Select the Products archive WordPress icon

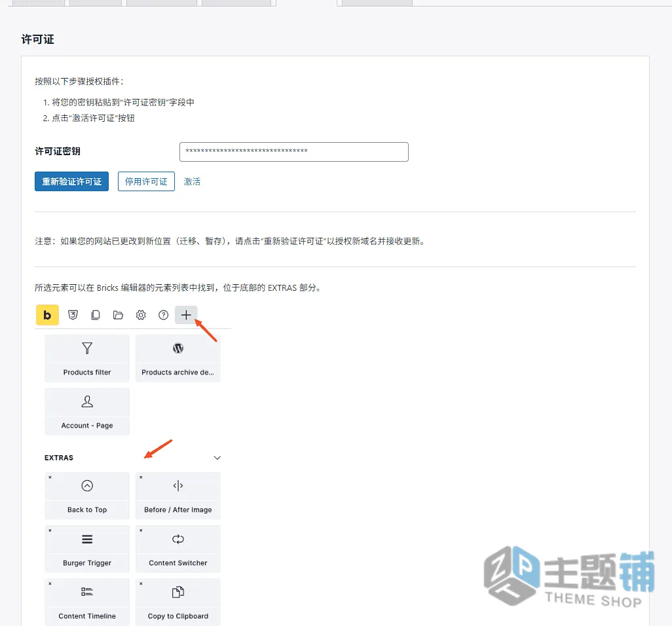pyautogui.click(x=178, y=348)
